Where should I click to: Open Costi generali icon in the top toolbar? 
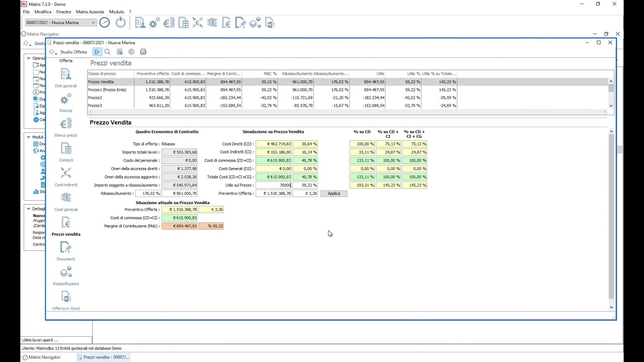pyautogui.click(x=212, y=23)
